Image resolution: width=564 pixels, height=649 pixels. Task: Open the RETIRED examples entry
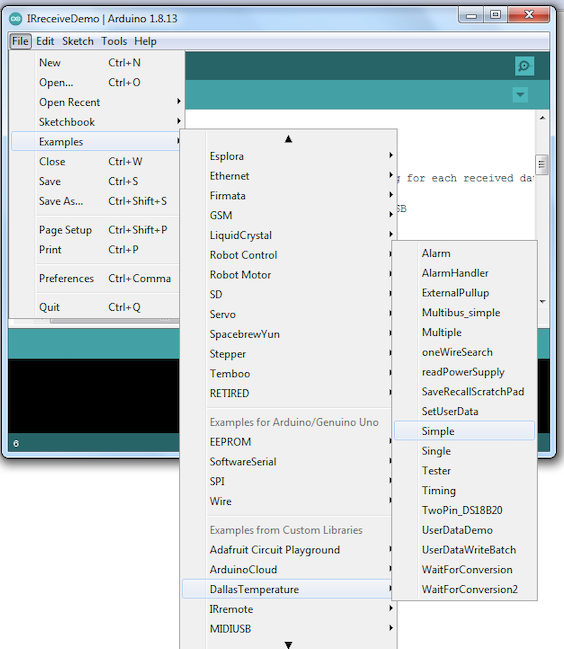[287, 393]
